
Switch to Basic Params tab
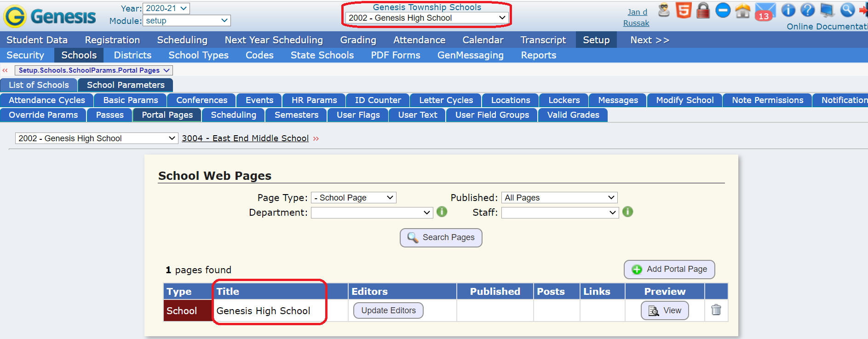tap(131, 100)
